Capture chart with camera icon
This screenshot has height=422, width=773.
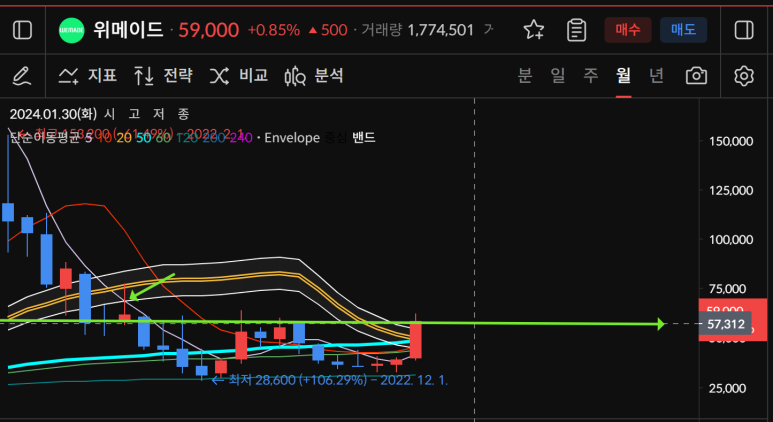pyautogui.click(x=696, y=76)
